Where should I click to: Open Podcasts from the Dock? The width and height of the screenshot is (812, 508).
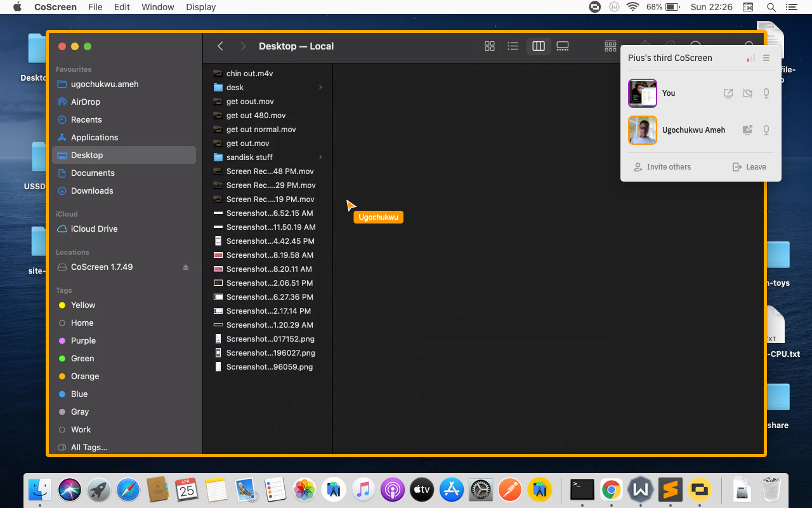click(x=393, y=490)
